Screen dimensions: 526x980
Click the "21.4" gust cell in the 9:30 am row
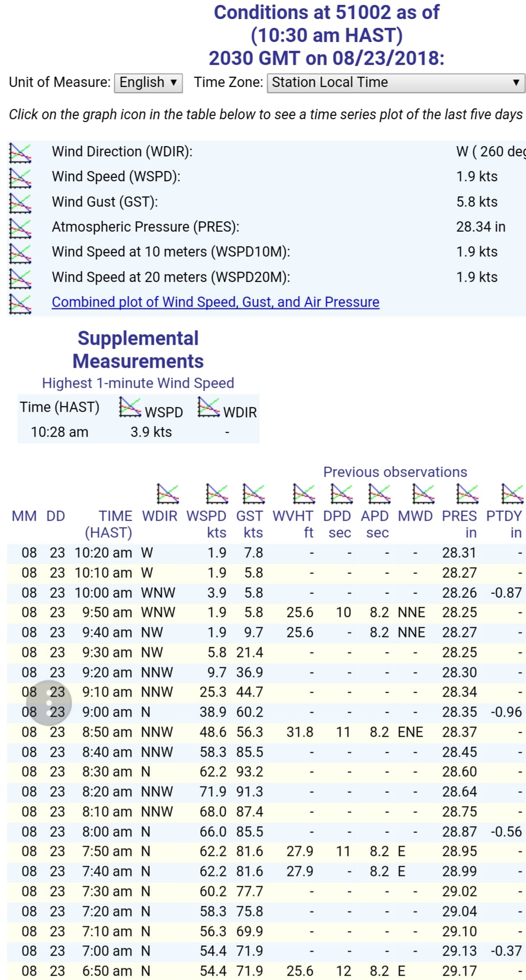pyautogui.click(x=250, y=653)
